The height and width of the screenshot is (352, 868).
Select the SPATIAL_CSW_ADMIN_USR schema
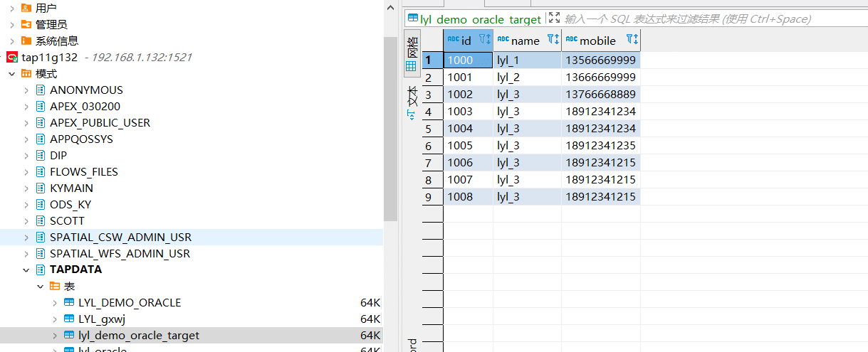[x=120, y=238]
